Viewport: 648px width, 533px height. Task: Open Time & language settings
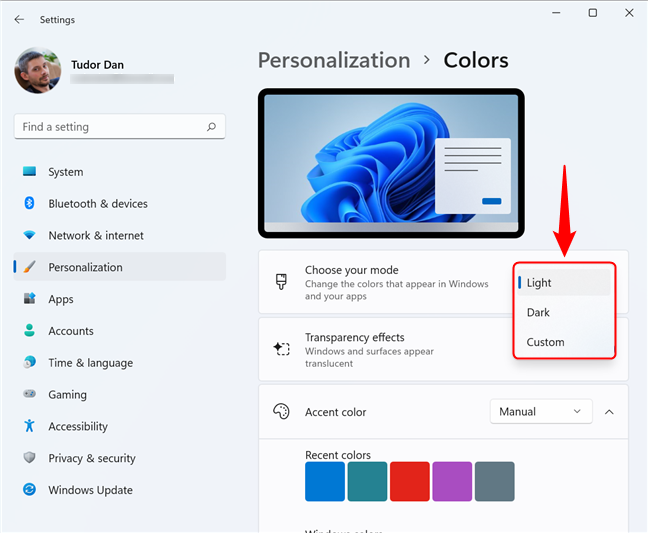click(x=120, y=362)
